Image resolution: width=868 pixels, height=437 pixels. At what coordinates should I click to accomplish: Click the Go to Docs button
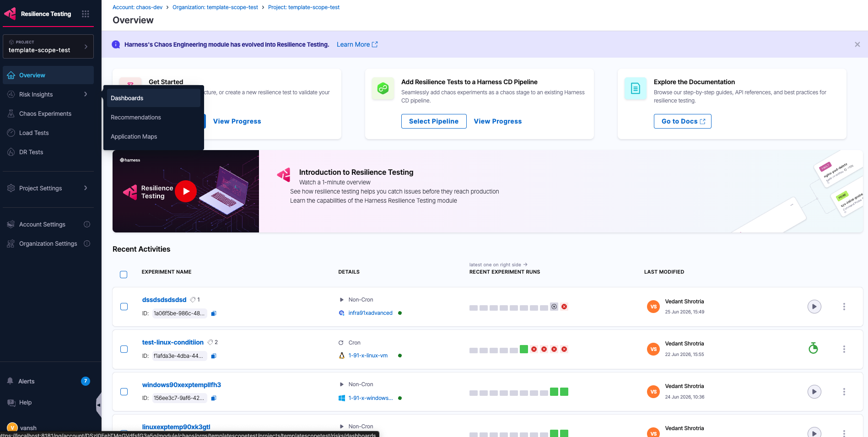click(683, 121)
